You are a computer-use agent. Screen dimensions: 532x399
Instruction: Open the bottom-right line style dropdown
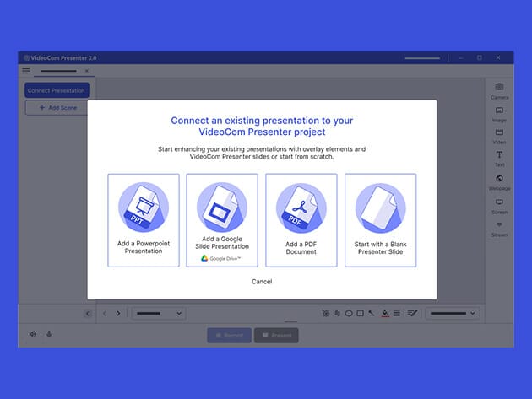451,313
